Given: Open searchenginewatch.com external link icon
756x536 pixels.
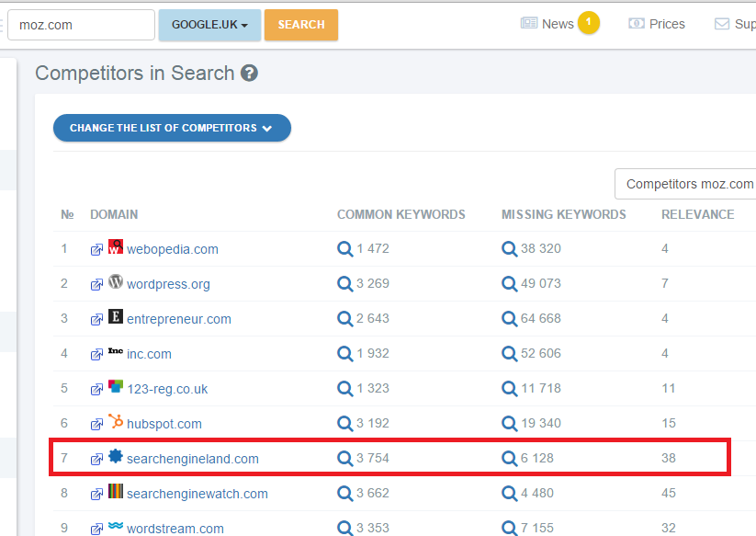Looking at the screenshot, I should (x=96, y=494).
